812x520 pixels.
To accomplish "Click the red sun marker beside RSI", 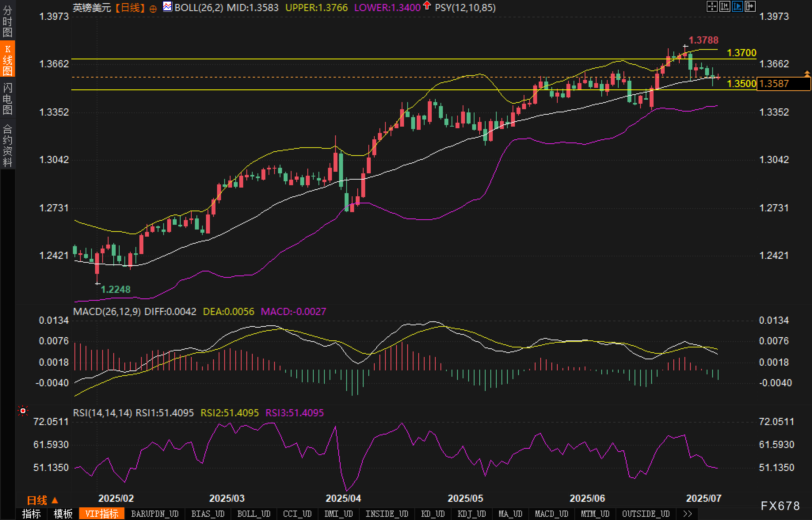I will 23,412.
